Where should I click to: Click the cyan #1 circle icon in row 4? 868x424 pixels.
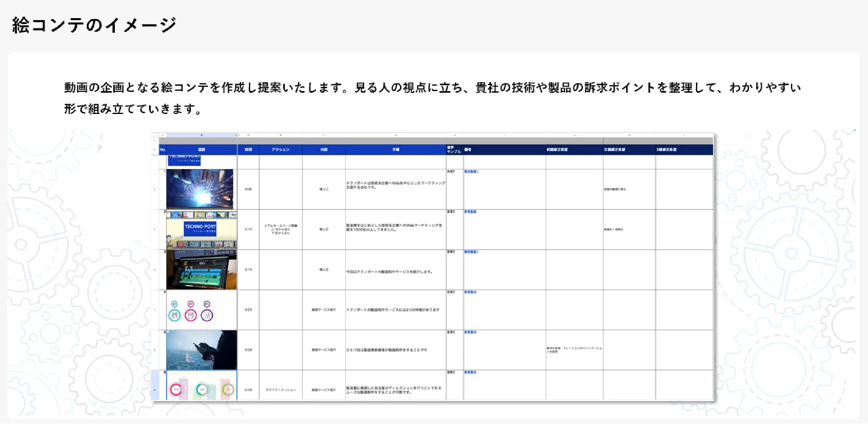[x=174, y=315]
